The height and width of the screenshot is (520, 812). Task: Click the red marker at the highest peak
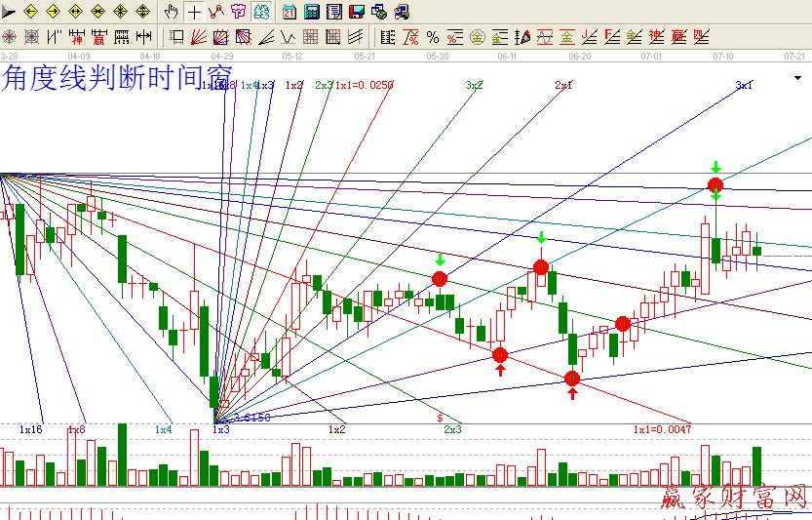715,185
